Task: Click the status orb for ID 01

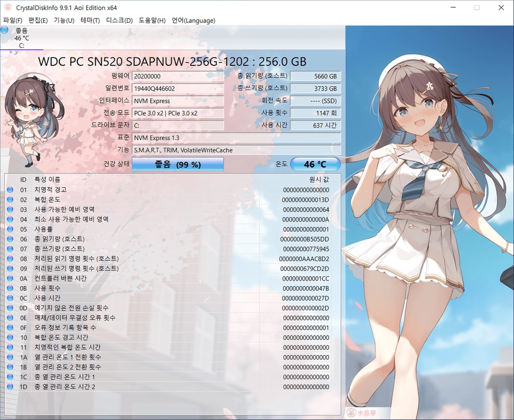Action: pos(10,190)
